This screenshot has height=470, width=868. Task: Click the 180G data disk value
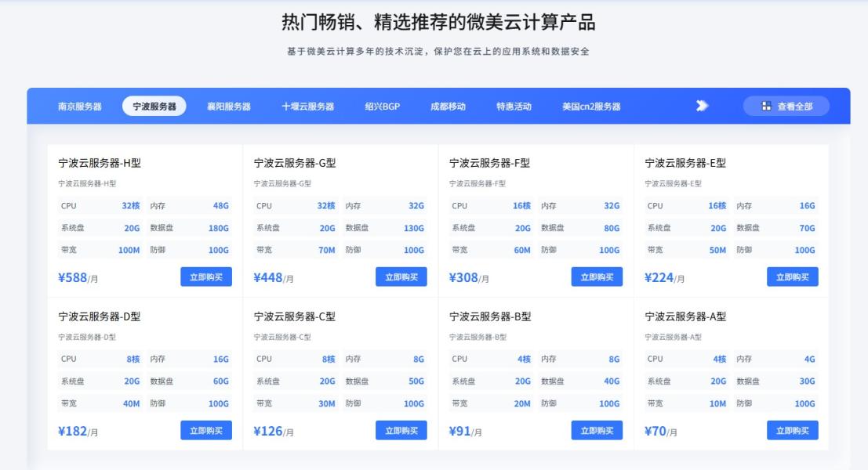point(219,228)
